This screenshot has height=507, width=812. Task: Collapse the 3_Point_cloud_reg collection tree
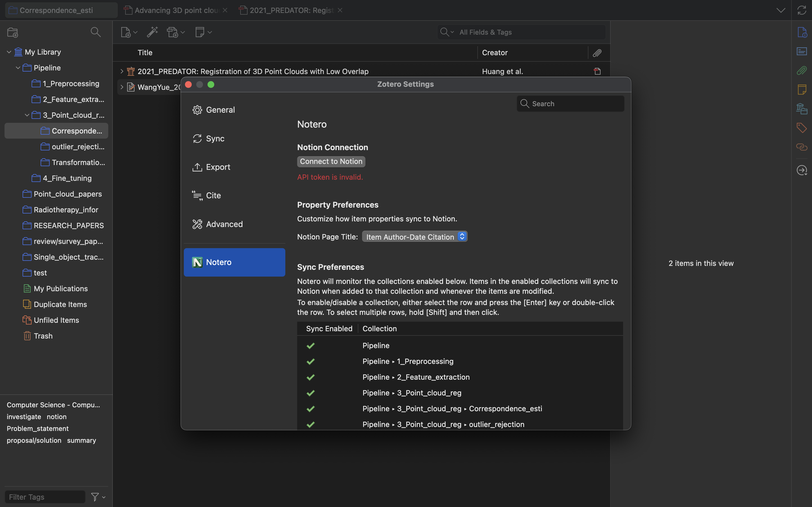click(27, 115)
